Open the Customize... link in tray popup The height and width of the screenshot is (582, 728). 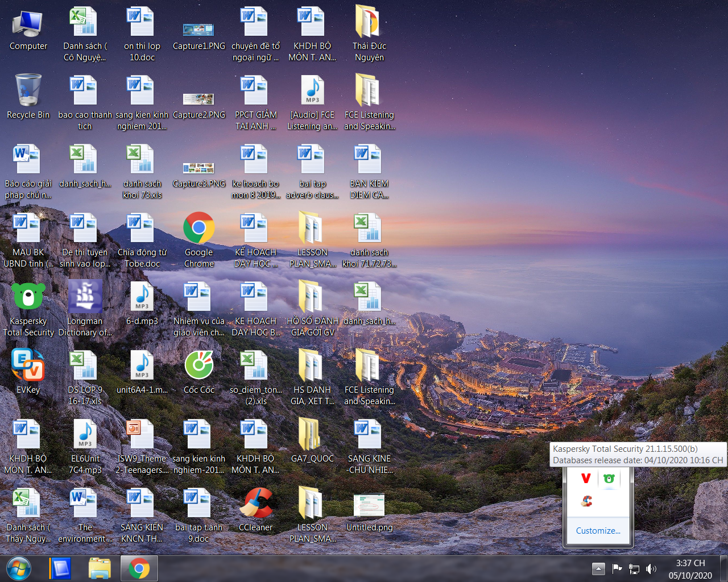(x=598, y=531)
